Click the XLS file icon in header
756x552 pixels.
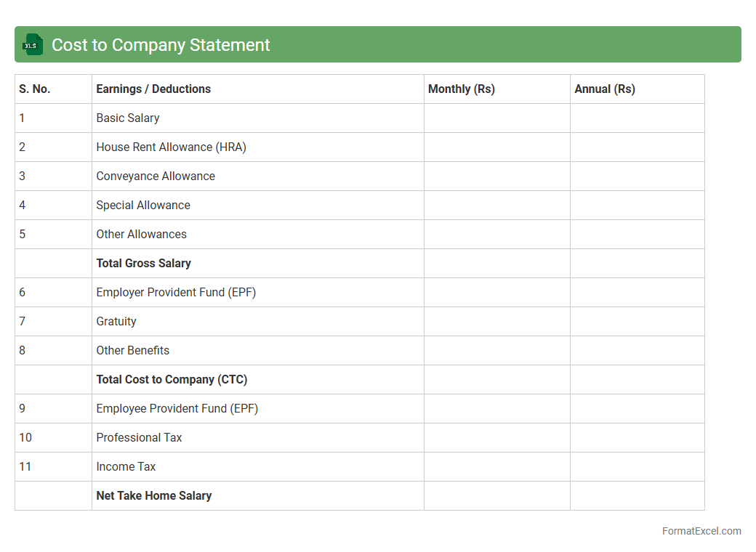click(33, 44)
